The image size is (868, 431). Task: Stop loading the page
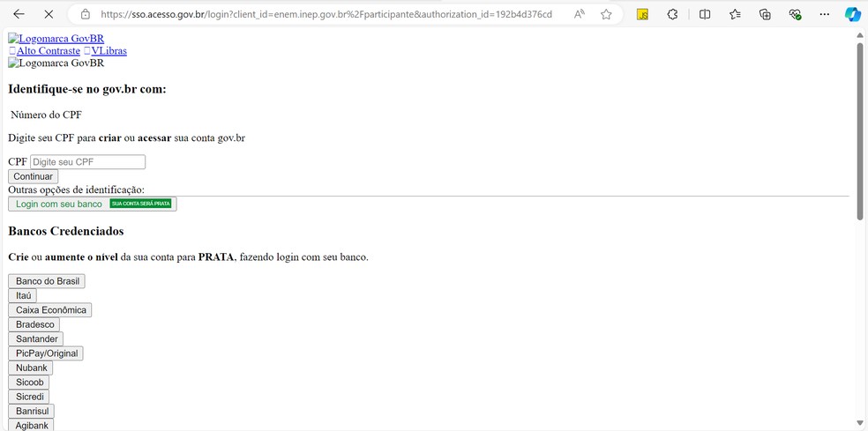coord(49,14)
